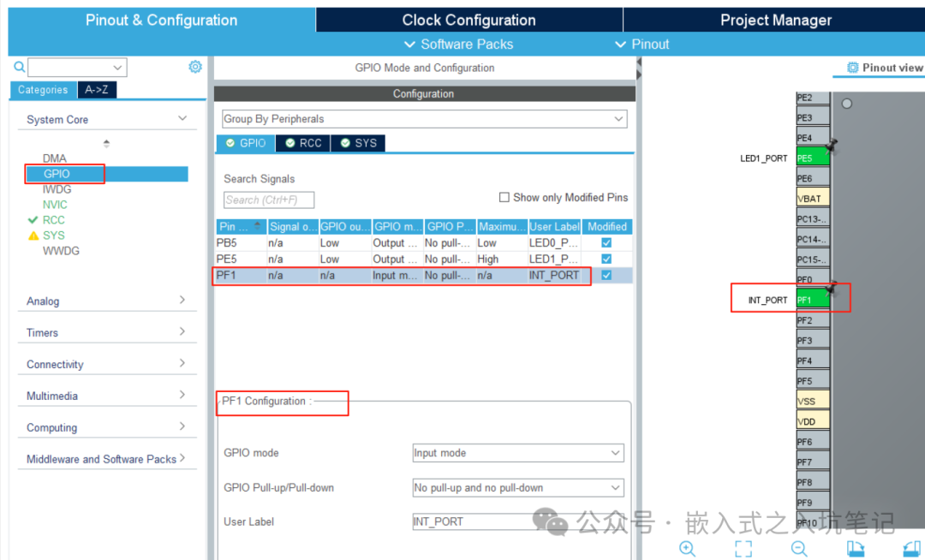Image resolution: width=925 pixels, height=560 pixels.
Task: Switch to the Clock Configuration tab
Action: click(468, 19)
